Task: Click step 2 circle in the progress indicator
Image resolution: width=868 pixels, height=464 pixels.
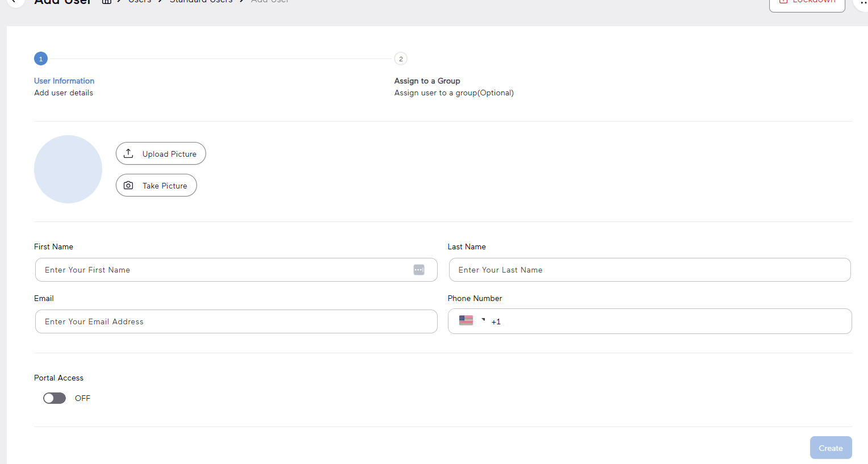Action: click(400, 58)
